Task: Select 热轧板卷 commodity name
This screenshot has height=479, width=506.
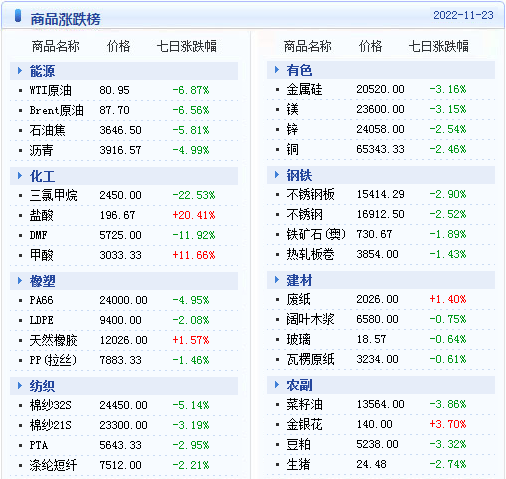Action: coord(310,254)
